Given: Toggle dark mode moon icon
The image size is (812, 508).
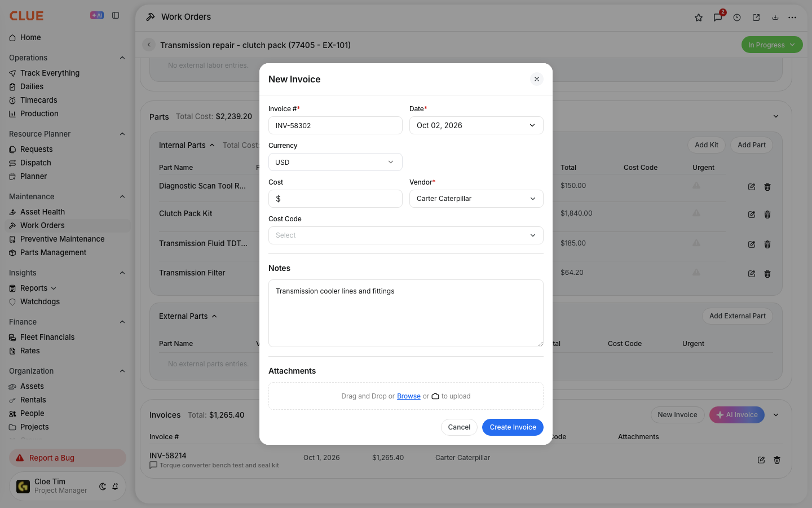Looking at the screenshot, I should point(103,487).
